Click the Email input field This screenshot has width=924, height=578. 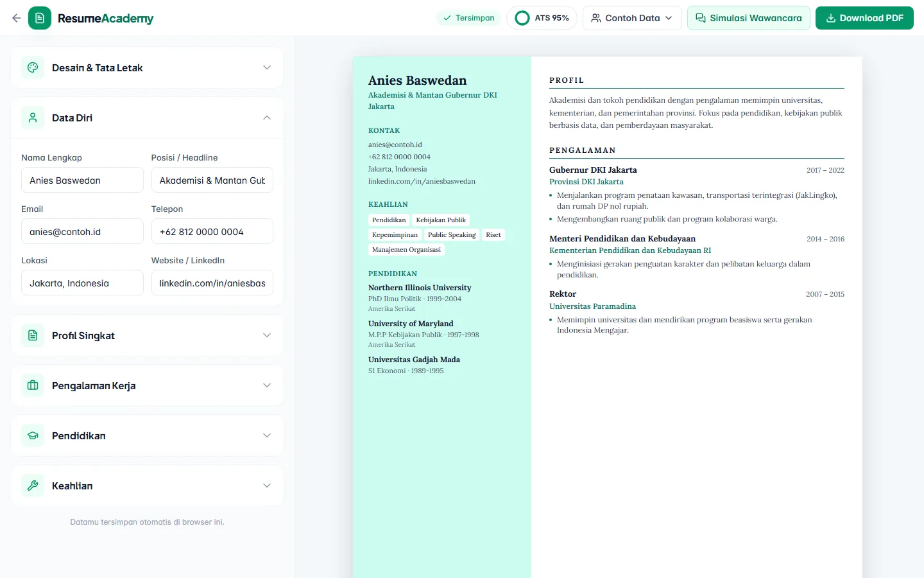(82, 231)
